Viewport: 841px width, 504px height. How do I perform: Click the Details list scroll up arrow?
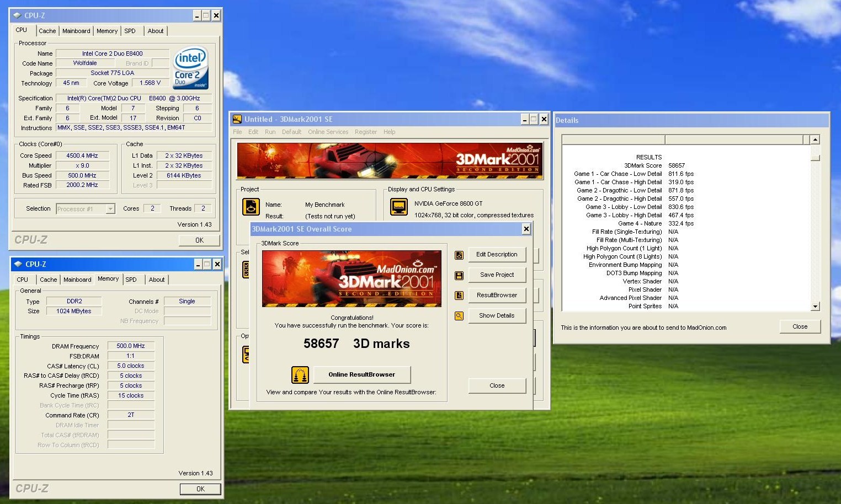[815, 140]
